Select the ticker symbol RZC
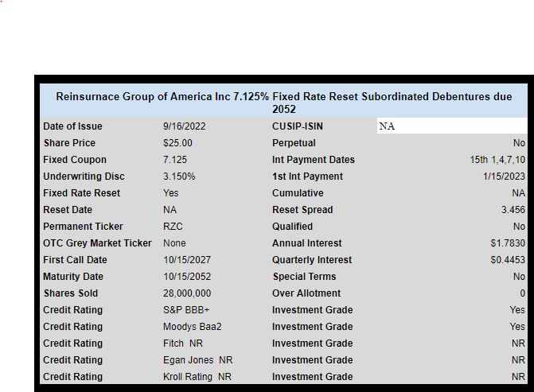This screenshot has height=392, width=534. [x=173, y=227]
